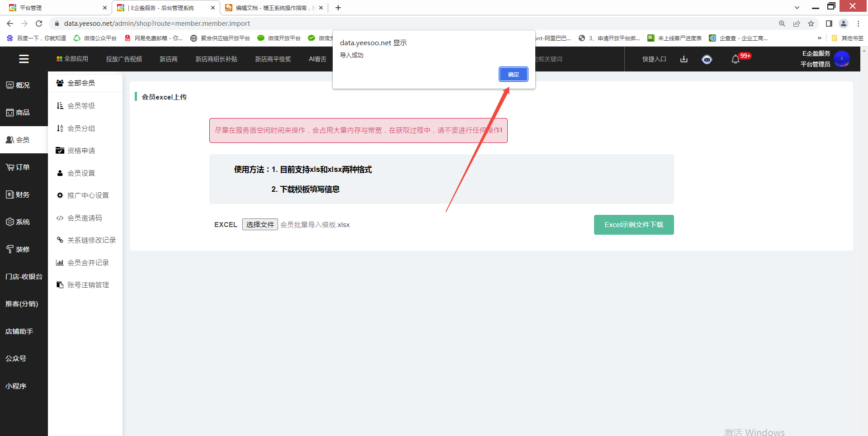Click the notification bell icon
Image resolution: width=868 pixels, height=436 pixels.
(736, 59)
